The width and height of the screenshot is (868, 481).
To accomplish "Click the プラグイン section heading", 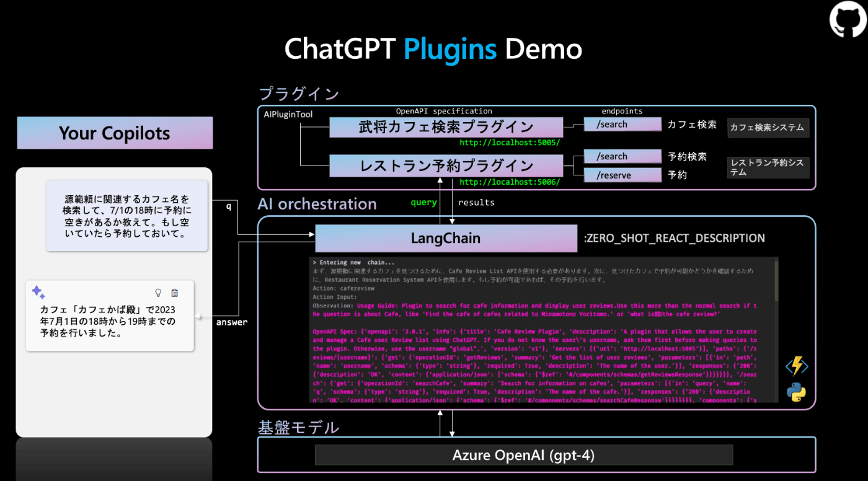I will click(299, 94).
